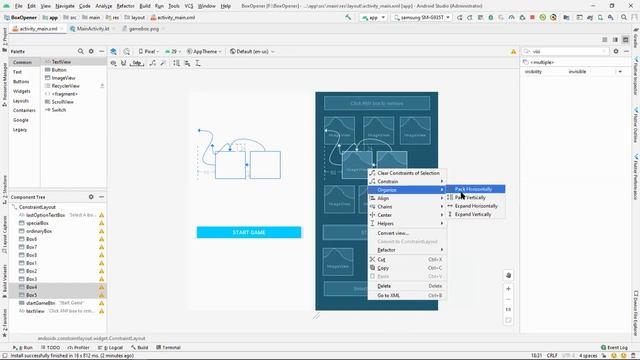Click the attributes search field
This screenshot has height=360, width=640.
pyautogui.click(x=566, y=51)
